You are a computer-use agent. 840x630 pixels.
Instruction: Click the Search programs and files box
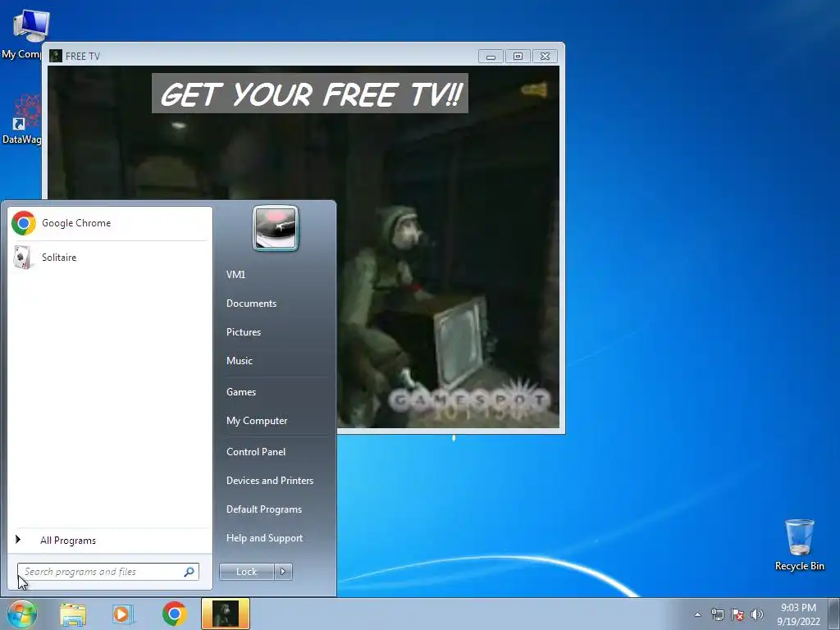coord(108,572)
